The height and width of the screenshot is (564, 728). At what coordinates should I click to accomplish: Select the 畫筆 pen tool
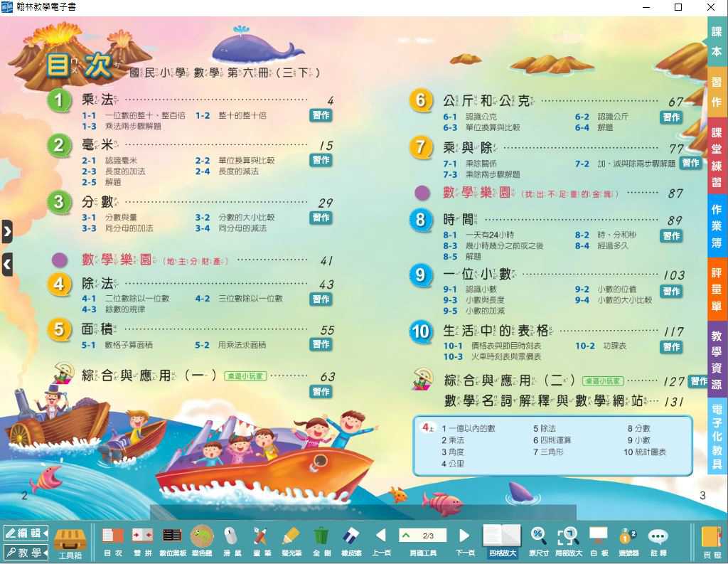coord(261,542)
